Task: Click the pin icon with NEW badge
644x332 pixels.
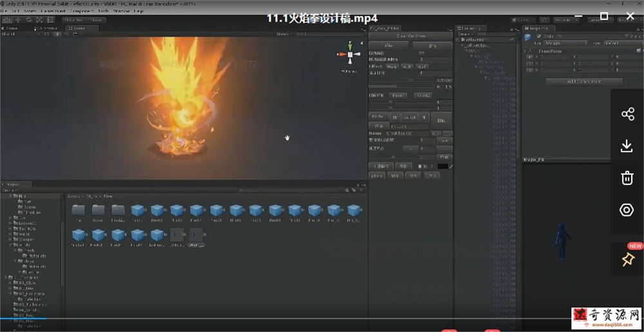Action: pyautogui.click(x=627, y=259)
